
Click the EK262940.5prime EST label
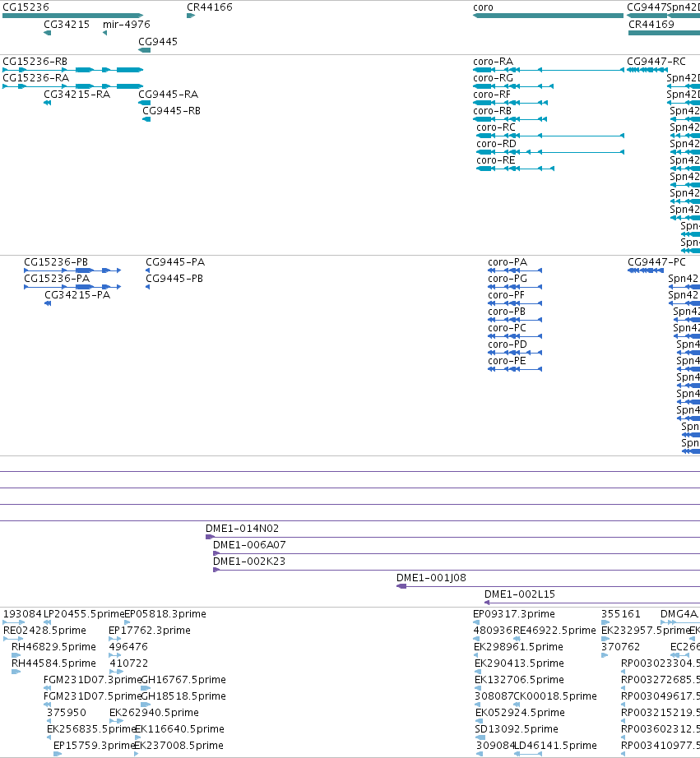point(154,713)
